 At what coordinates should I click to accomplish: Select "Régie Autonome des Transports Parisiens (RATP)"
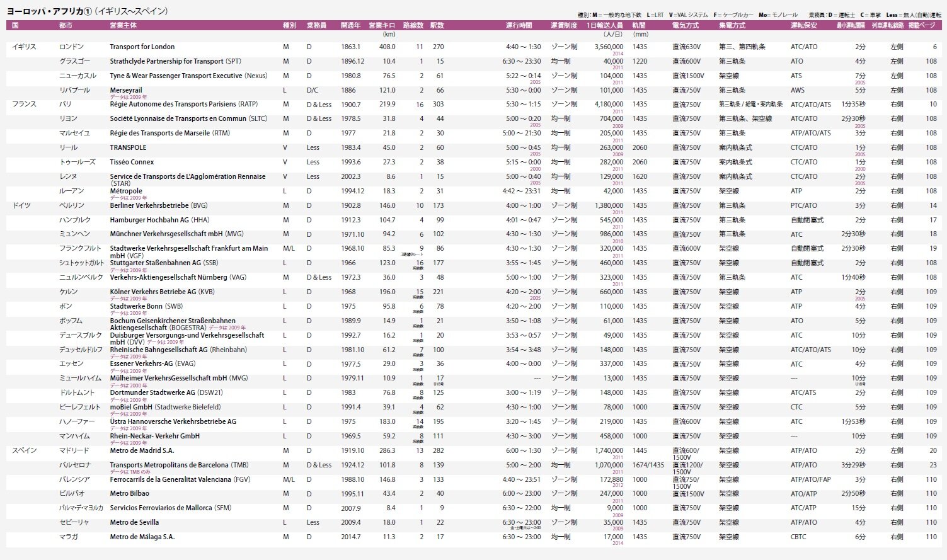click(184, 105)
